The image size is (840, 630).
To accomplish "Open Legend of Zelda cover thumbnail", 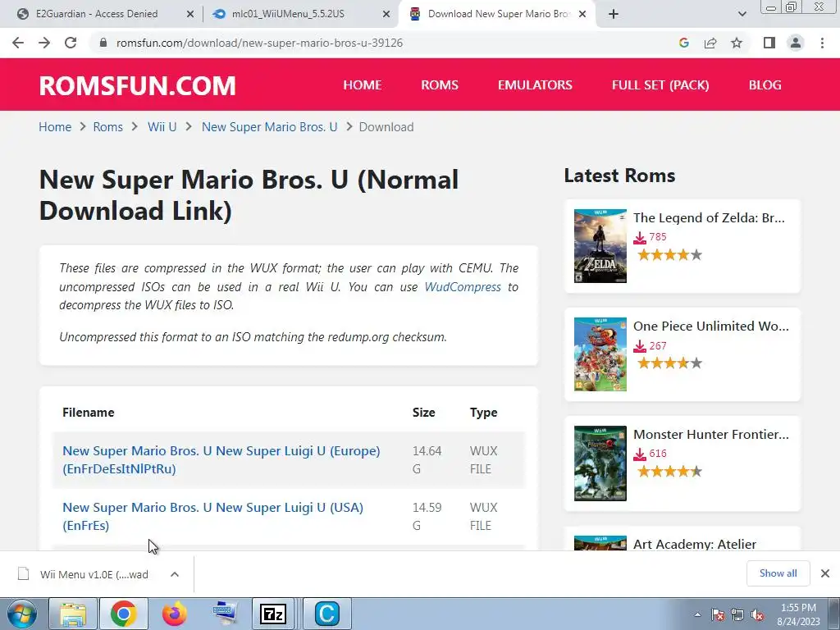I will (x=600, y=246).
